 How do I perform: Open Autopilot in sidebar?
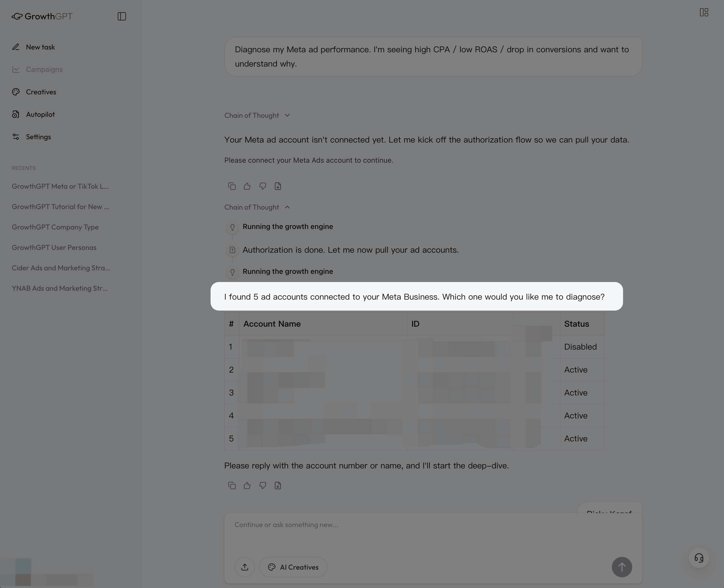[40, 114]
